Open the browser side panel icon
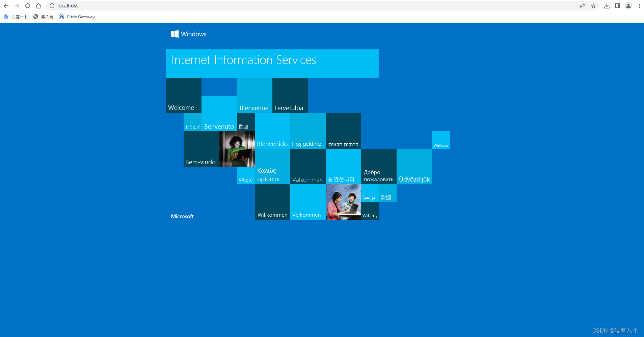 coord(618,6)
